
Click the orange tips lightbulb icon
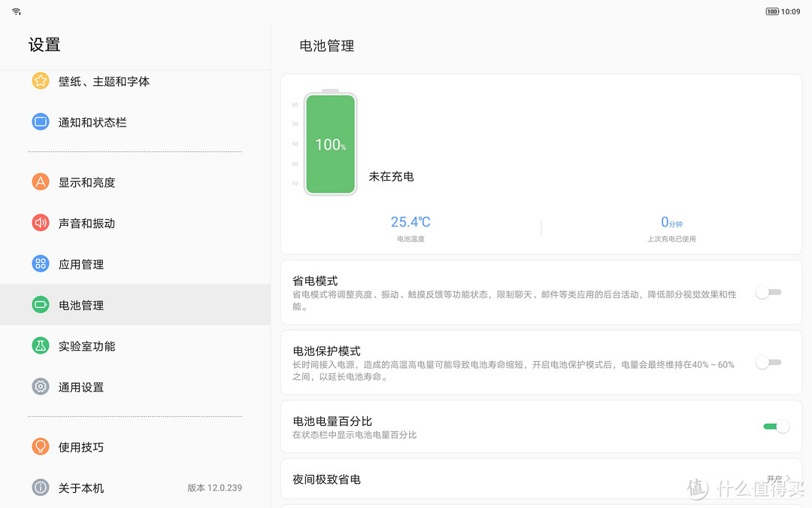(x=41, y=446)
